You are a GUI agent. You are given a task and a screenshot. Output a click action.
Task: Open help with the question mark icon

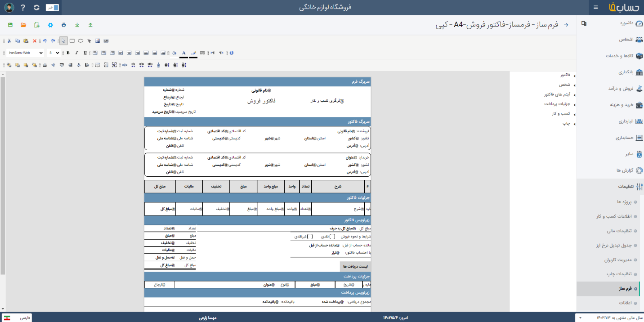(x=23, y=8)
